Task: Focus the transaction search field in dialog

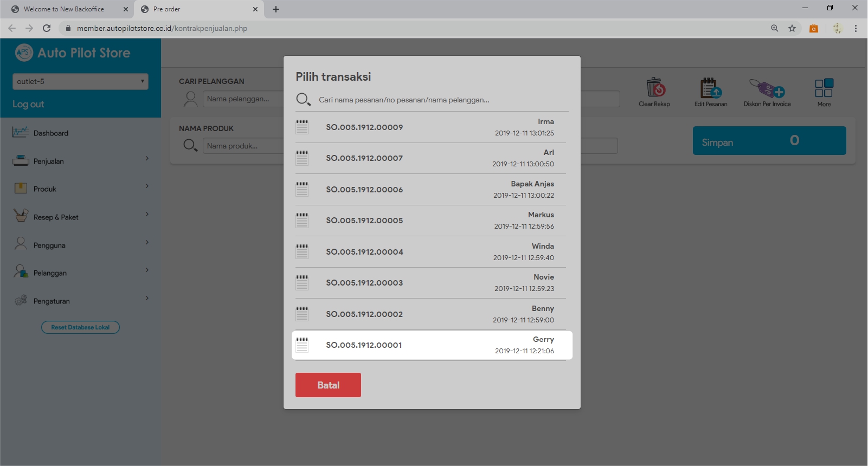Action: [439, 100]
